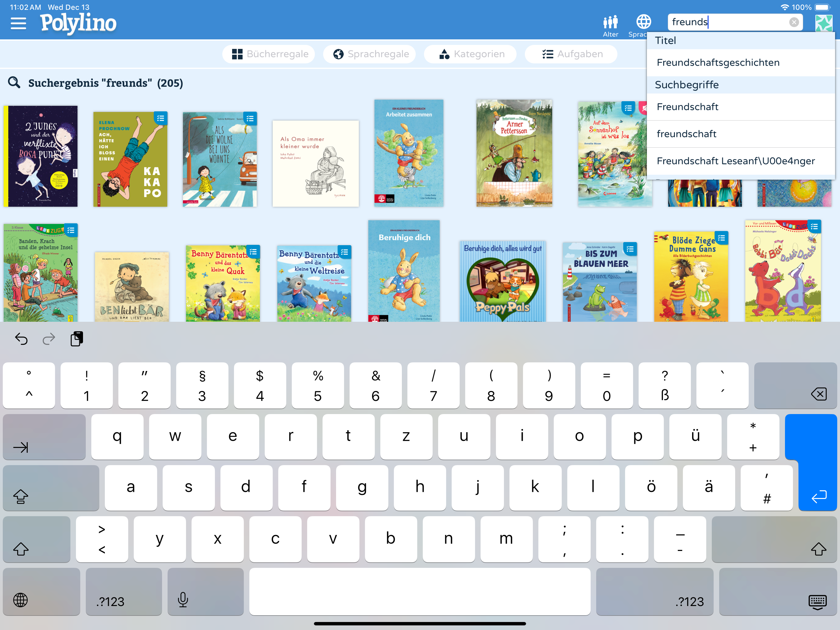The width and height of the screenshot is (840, 630).
Task: Tap task list badge on Bis zum blauen Meer
Action: (x=630, y=249)
